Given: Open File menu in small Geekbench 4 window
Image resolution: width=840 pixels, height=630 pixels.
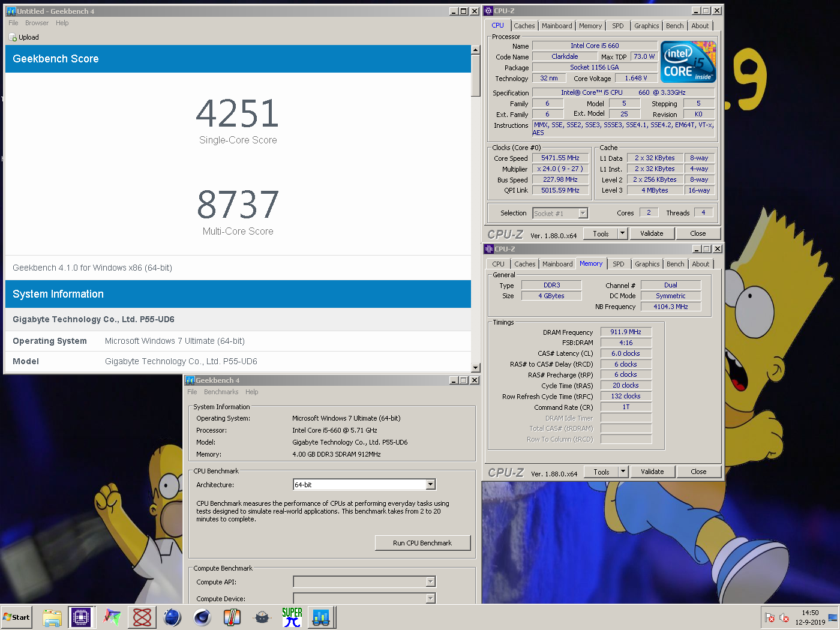Looking at the screenshot, I should click(192, 392).
